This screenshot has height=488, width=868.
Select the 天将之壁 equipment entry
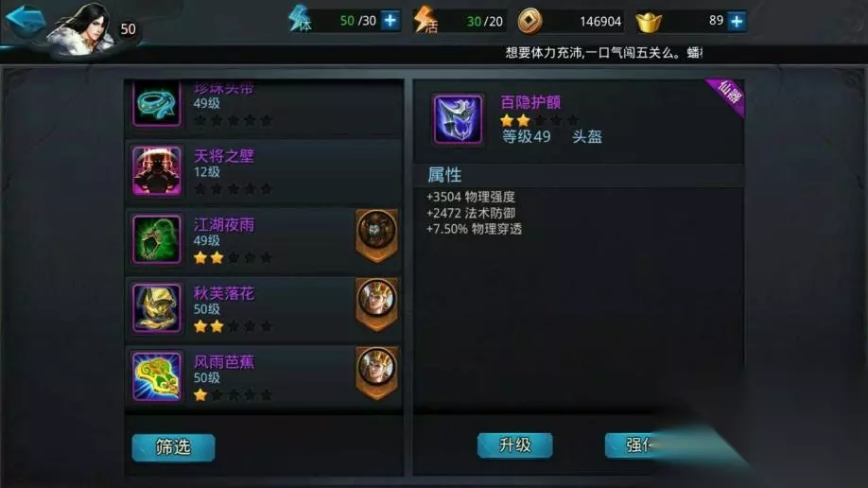pyautogui.click(x=265, y=171)
